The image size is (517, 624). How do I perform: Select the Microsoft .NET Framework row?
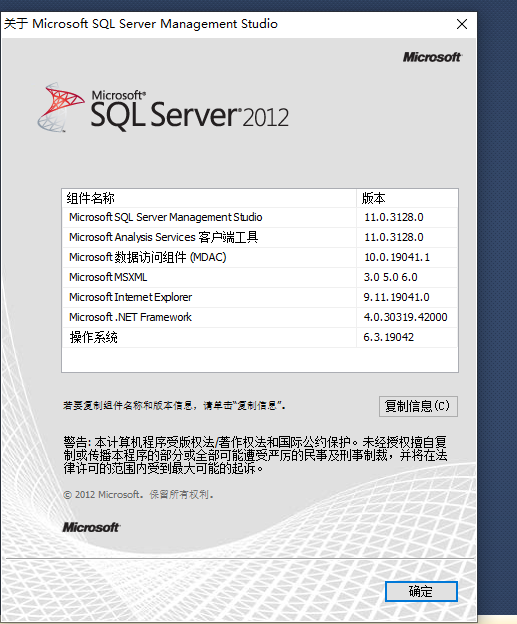[260, 317]
